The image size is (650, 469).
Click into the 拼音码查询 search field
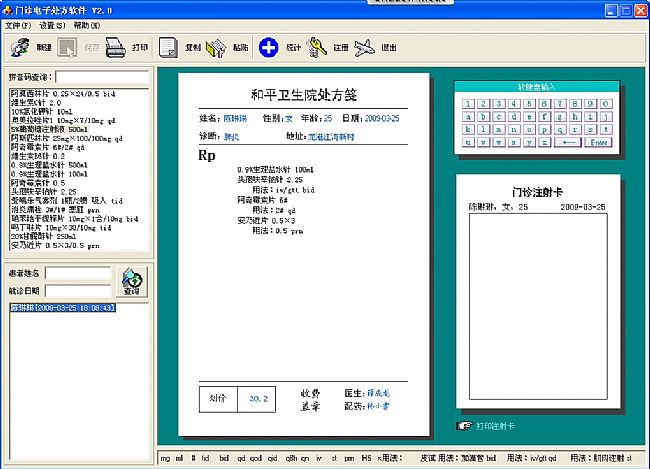tap(102, 76)
